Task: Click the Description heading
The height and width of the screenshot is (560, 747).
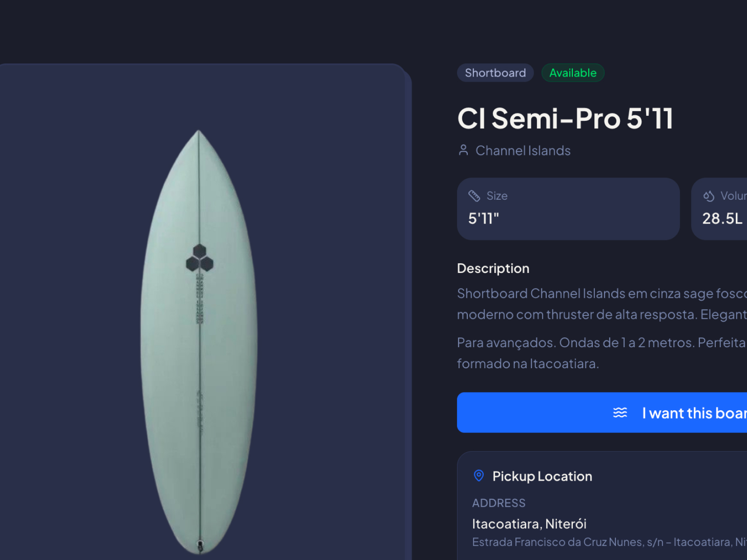Action: [493, 268]
